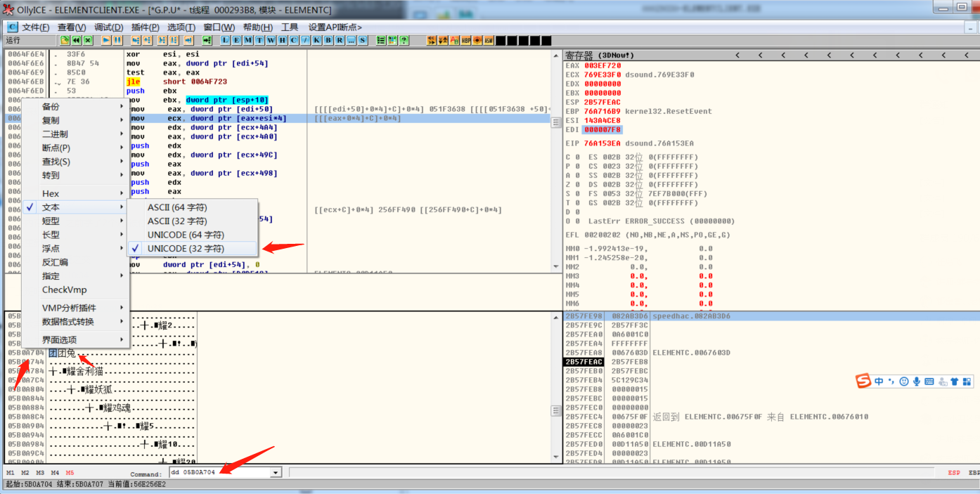Open Call stack with K button
Screen dimensions: 980x494
tap(316, 40)
